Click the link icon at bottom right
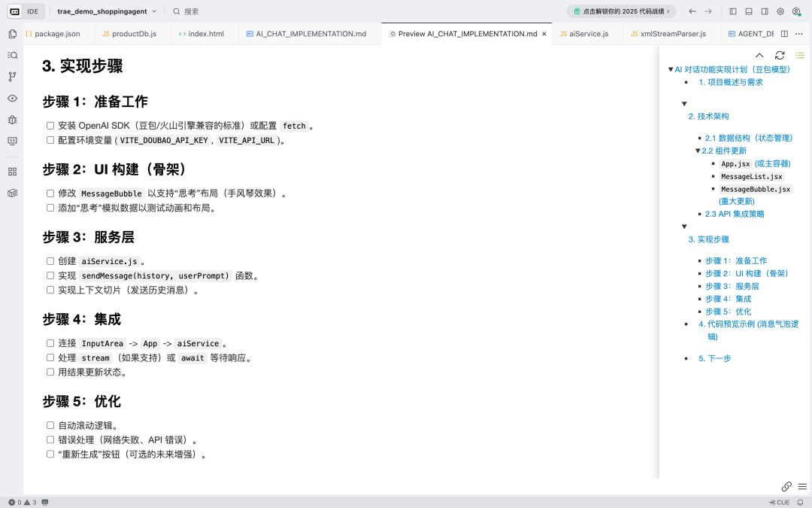The image size is (812, 508). [786, 486]
